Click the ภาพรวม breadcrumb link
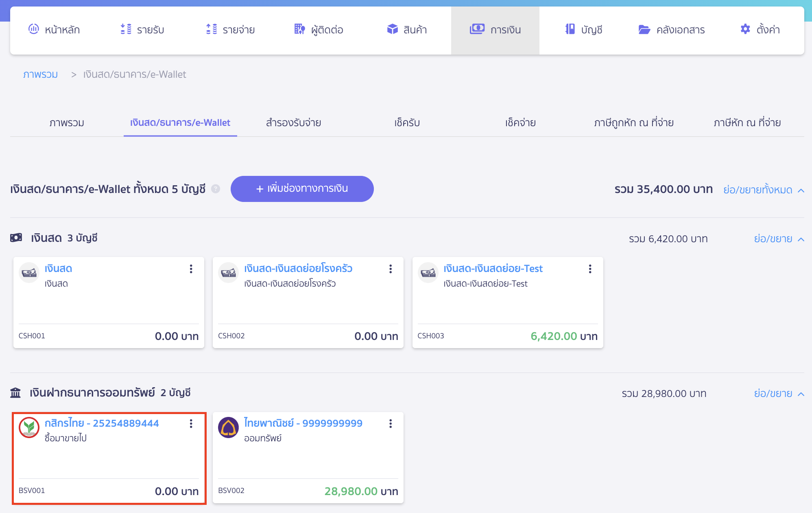The height and width of the screenshot is (513, 812). click(x=40, y=74)
